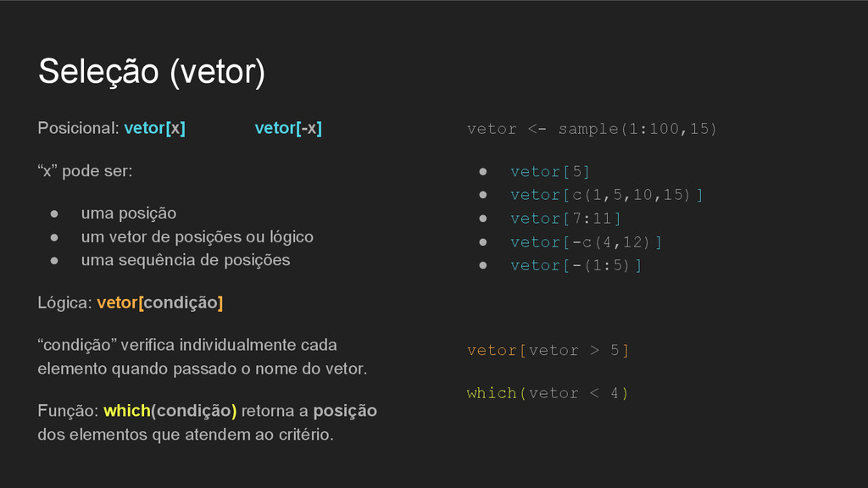868x488 pixels.
Task: Select the code 'vetor[-(1:5)]'
Action: pos(576,265)
